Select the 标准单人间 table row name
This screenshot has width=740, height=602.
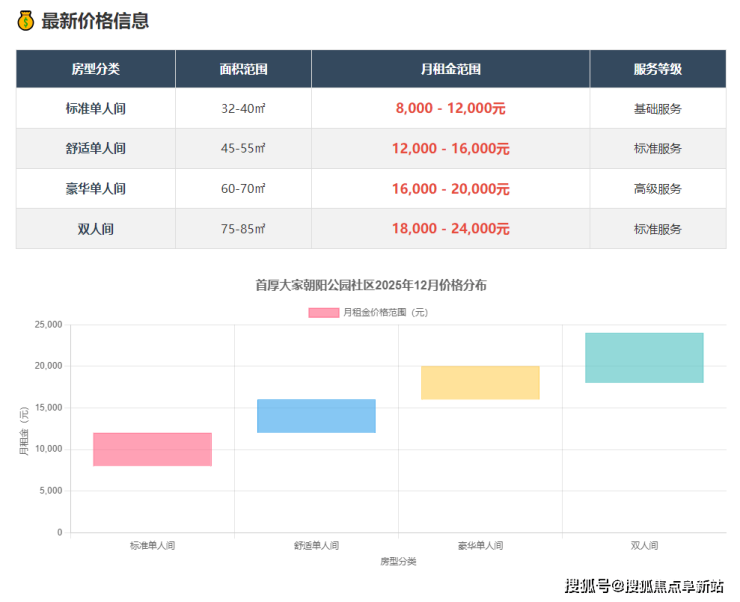coord(95,108)
